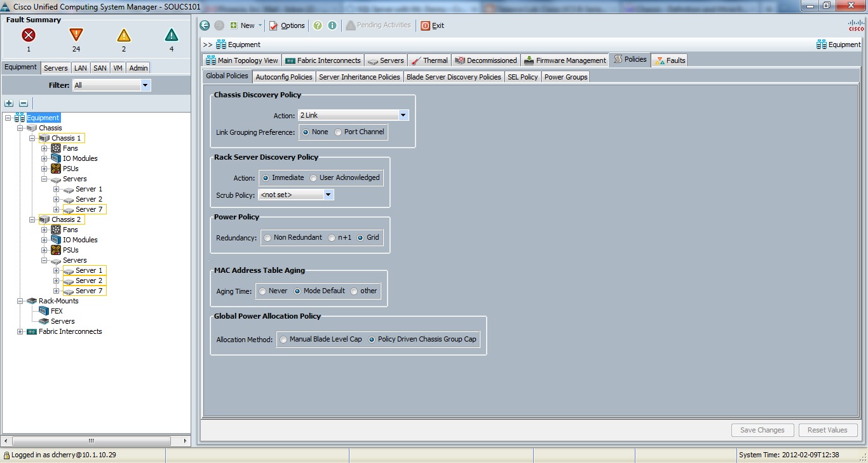868x463 pixels.
Task: Click the navigation pane horizontal scrollbar
Action: click(92, 440)
